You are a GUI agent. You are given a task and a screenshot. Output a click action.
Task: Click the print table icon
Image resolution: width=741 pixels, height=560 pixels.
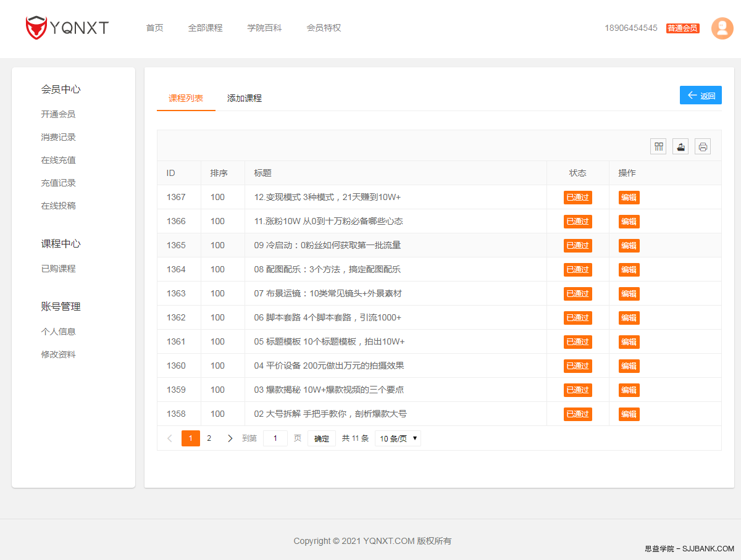click(x=703, y=146)
